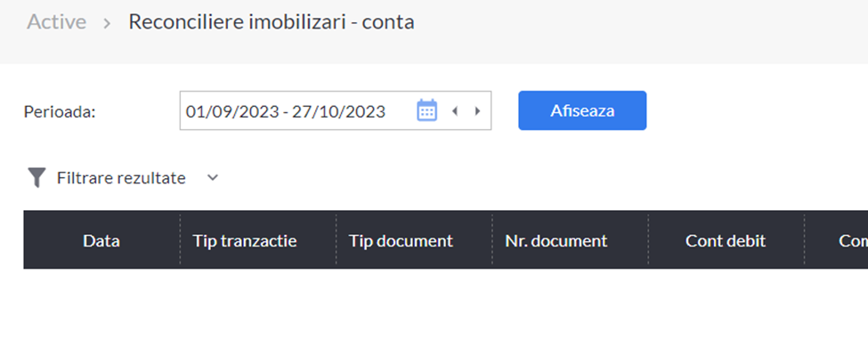The image size is (868, 348).
Task: Click the divider between Data and Tip tranzactie
Action: (x=180, y=240)
